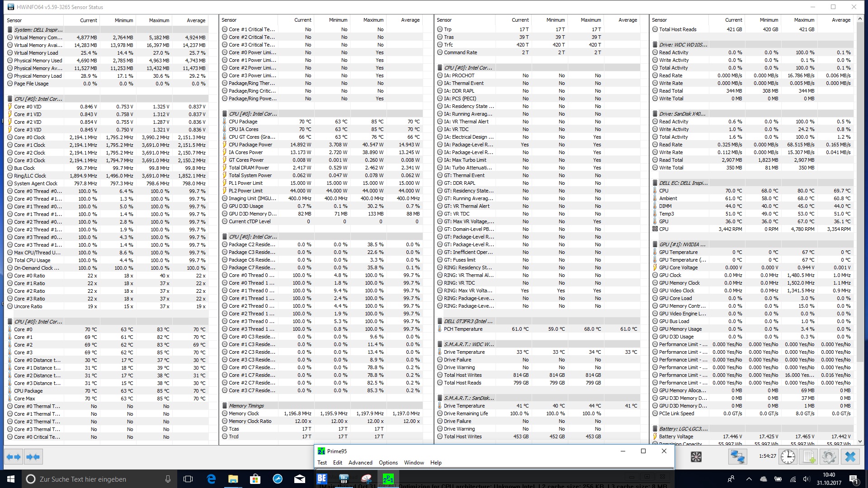Image resolution: width=868 pixels, height=488 pixels.
Task: Select the DELL EC: DELL Inspi... group header
Action: (x=753, y=183)
